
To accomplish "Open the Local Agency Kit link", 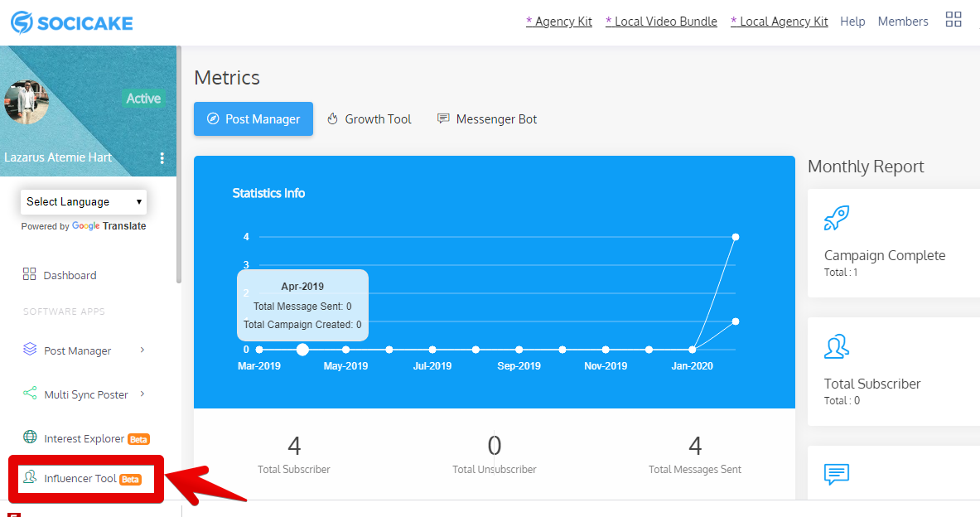I will (x=780, y=22).
